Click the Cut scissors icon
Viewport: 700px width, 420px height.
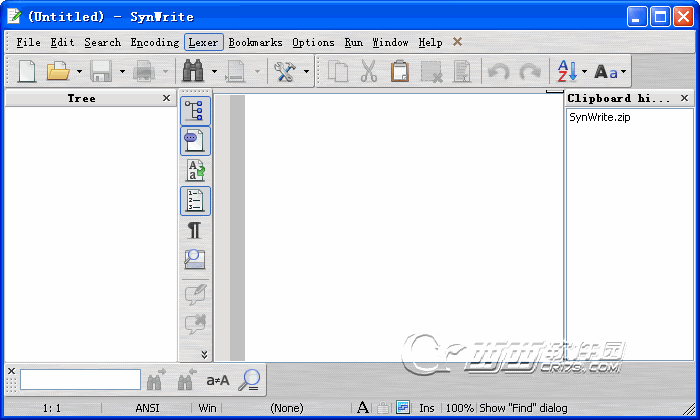tap(369, 71)
